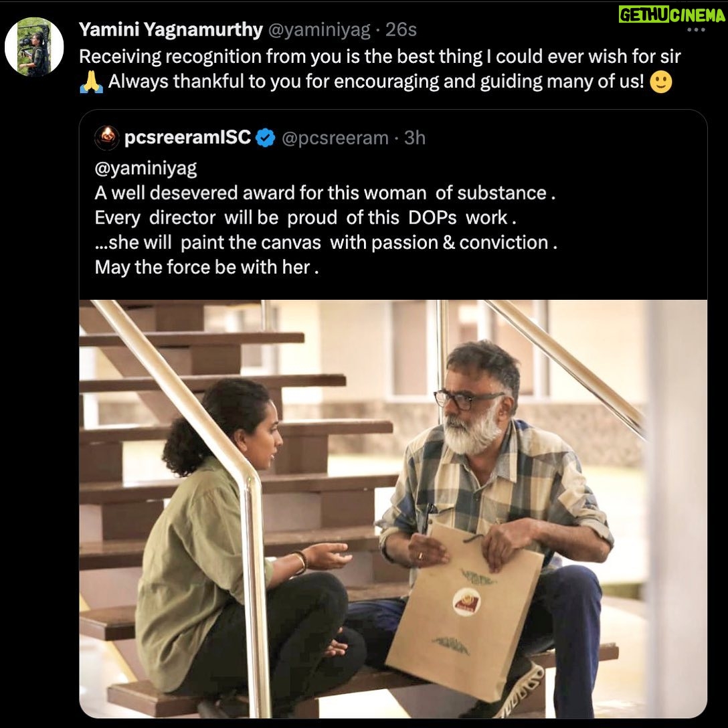Click the blue verified badge
Image resolution: width=728 pixels, height=728 pixels.
(x=266, y=139)
